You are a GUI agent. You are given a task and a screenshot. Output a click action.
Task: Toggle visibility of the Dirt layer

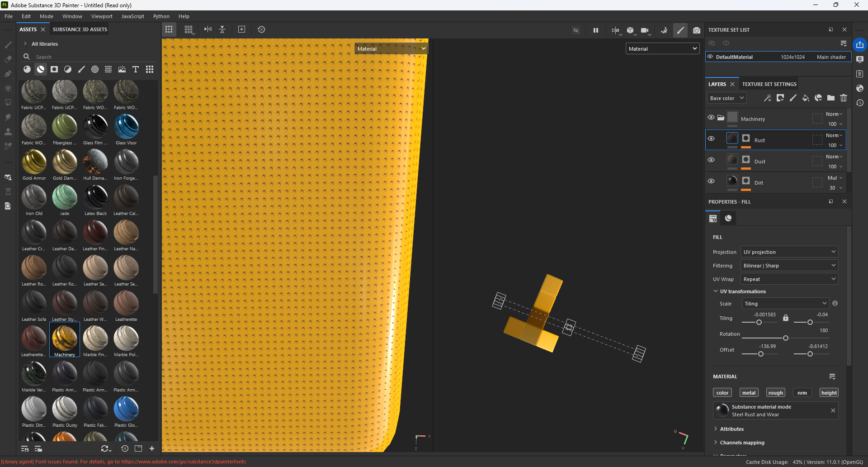point(711,181)
